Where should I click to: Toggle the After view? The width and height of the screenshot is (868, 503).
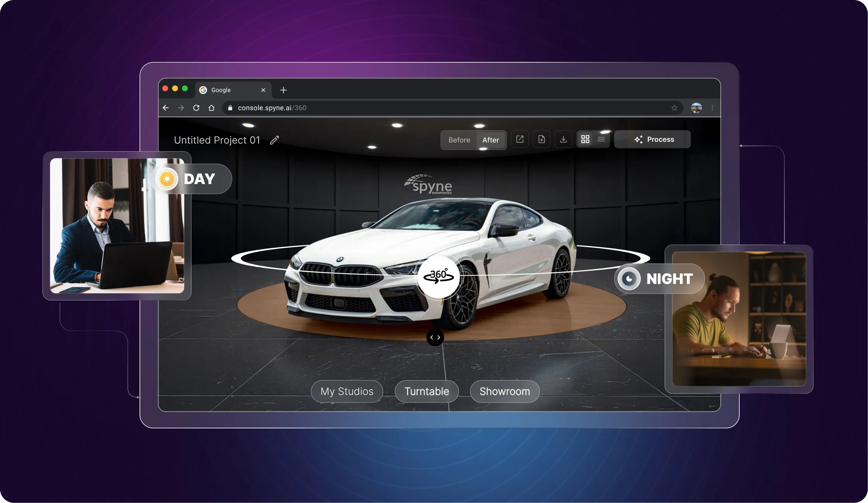pyautogui.click(x=490, y=140)
